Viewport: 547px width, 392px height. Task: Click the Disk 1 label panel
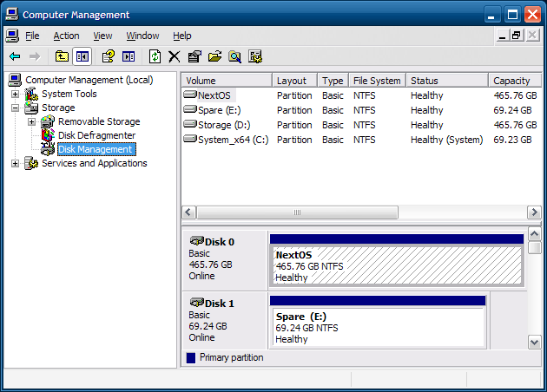[225, 321]
